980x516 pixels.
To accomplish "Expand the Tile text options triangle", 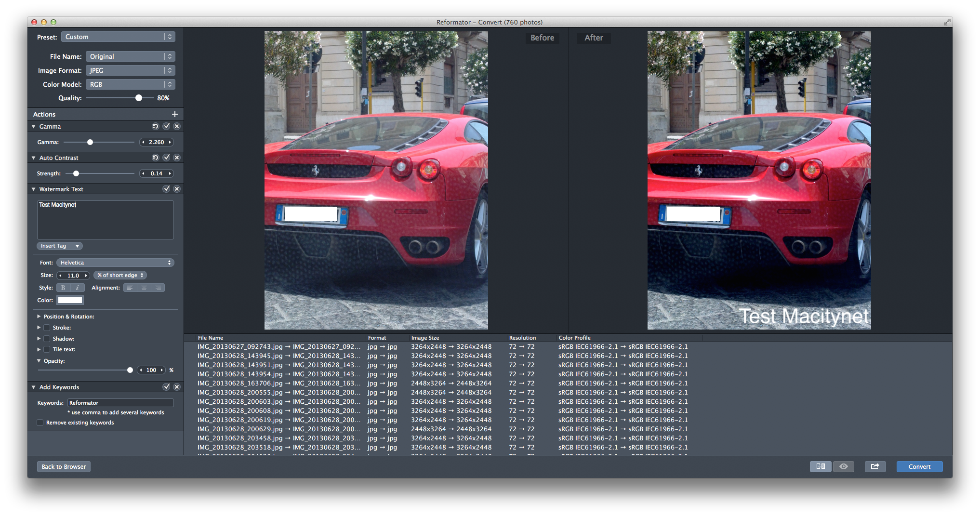I will pyautogui.click(x=39, y=349).
